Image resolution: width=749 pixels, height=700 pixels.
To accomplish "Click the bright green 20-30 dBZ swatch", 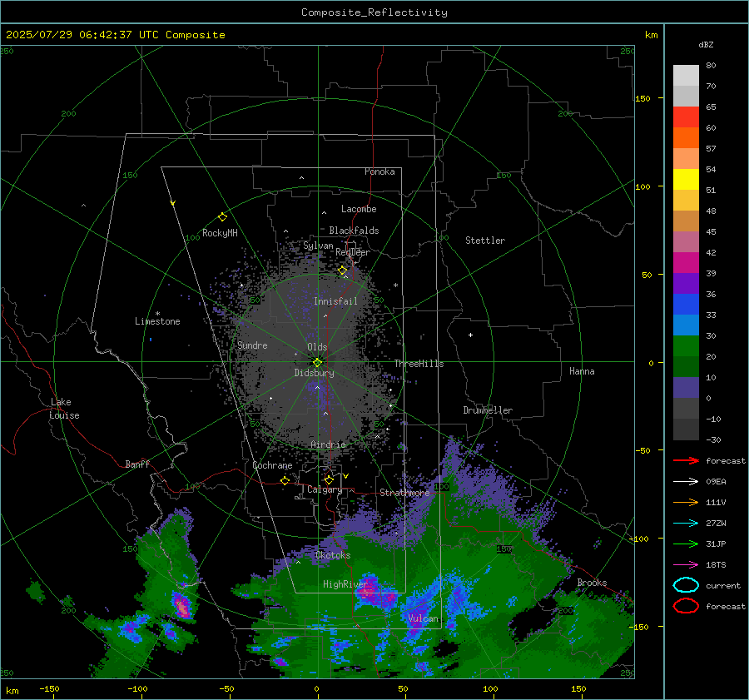I will point(686,346).
